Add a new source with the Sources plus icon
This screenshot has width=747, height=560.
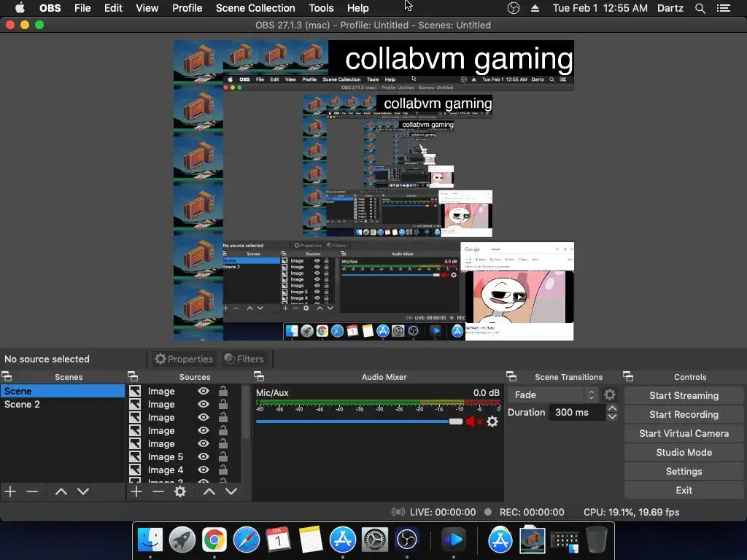click(x=136, y=491)
